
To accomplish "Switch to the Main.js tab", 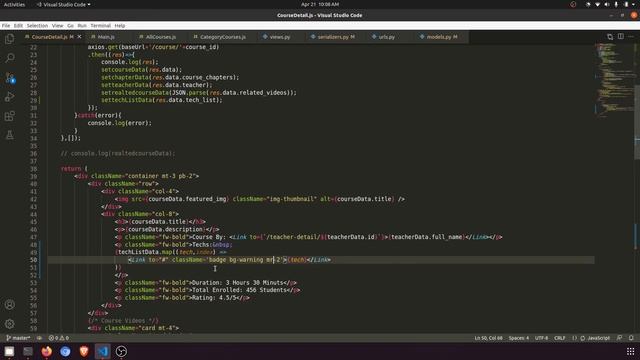I will [x=106, y=37].
